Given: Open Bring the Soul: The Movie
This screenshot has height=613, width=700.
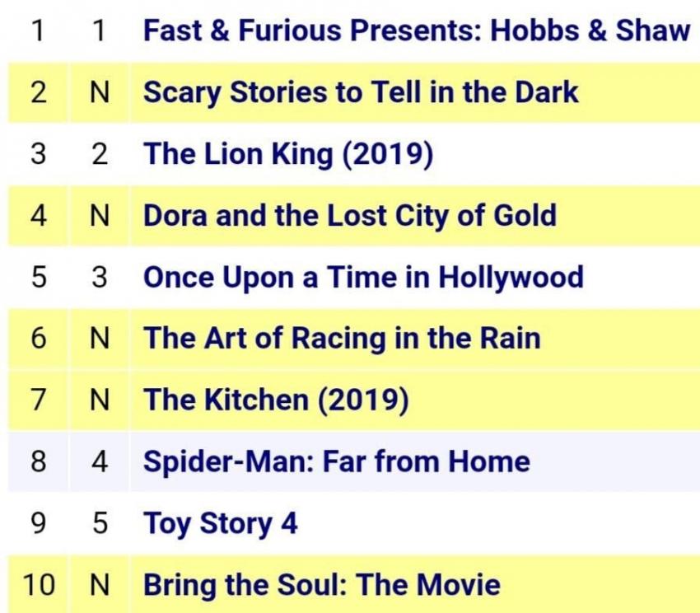Looking at the screenshot, I should point(322,584).
